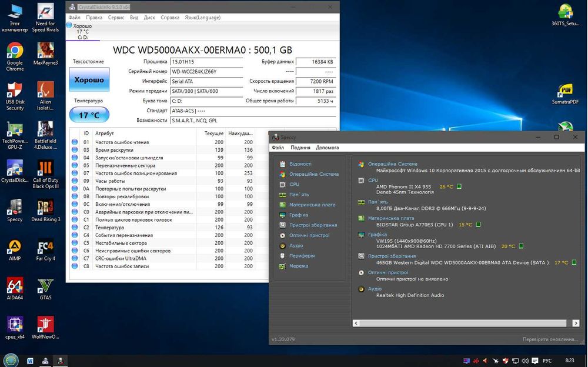Viewport: 588px width, 367px height.
Task: Launch Need for Speed Rivals shortcut
Action: tap(45, 17)
